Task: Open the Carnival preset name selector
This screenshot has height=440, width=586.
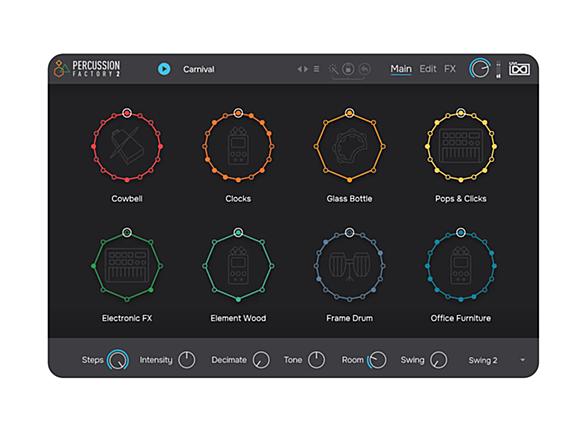Action: (199, 69)
